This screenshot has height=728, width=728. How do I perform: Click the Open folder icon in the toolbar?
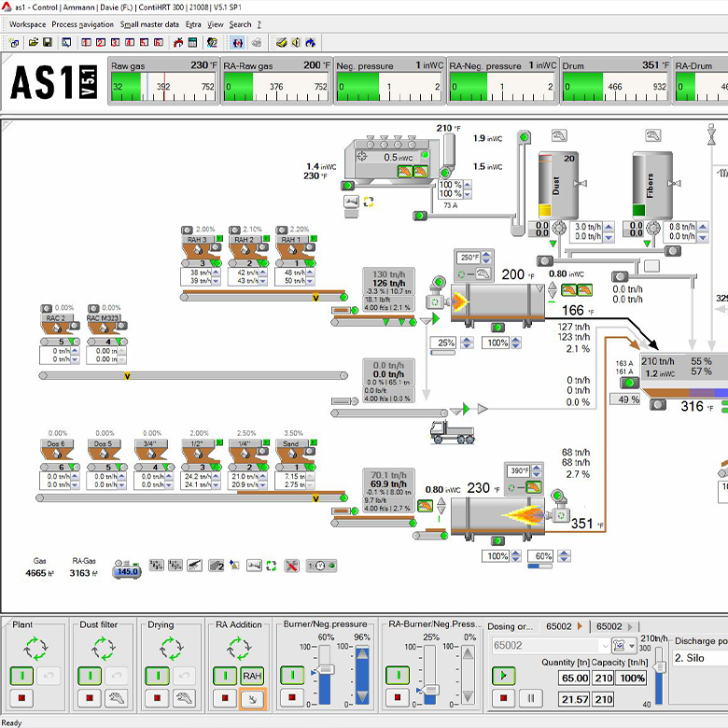click(x=32, y=42)
